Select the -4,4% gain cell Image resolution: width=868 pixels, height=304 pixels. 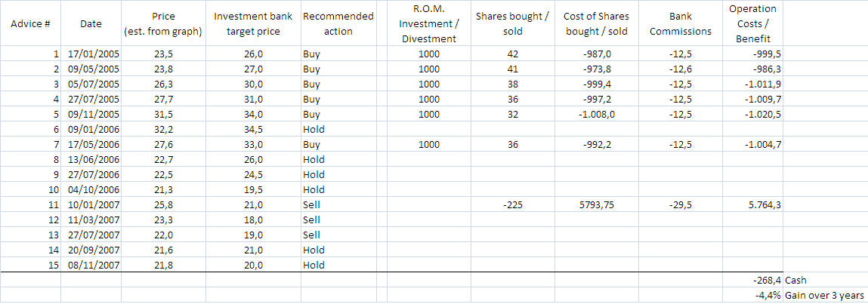click(766, 295)
